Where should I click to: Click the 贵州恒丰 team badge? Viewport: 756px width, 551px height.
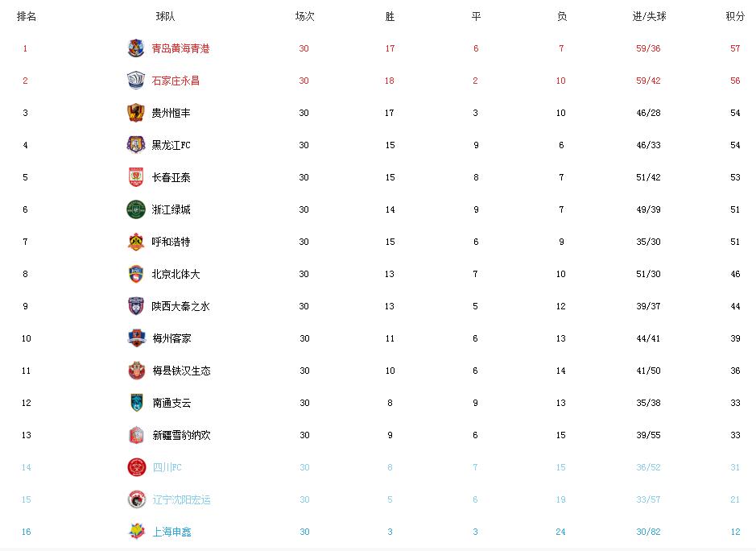136,113
